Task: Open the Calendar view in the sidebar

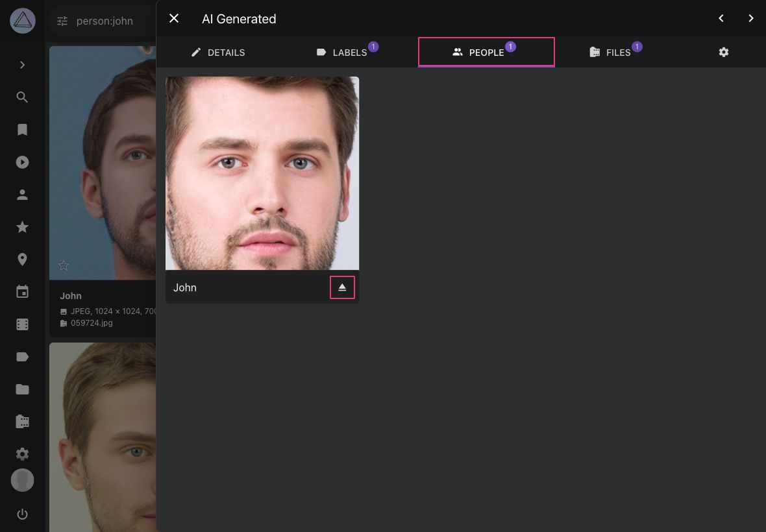Action: click(22, 291)
